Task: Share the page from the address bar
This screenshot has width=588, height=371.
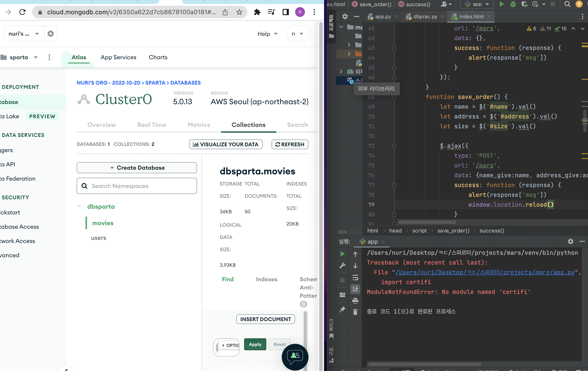Action: point(225,12)
